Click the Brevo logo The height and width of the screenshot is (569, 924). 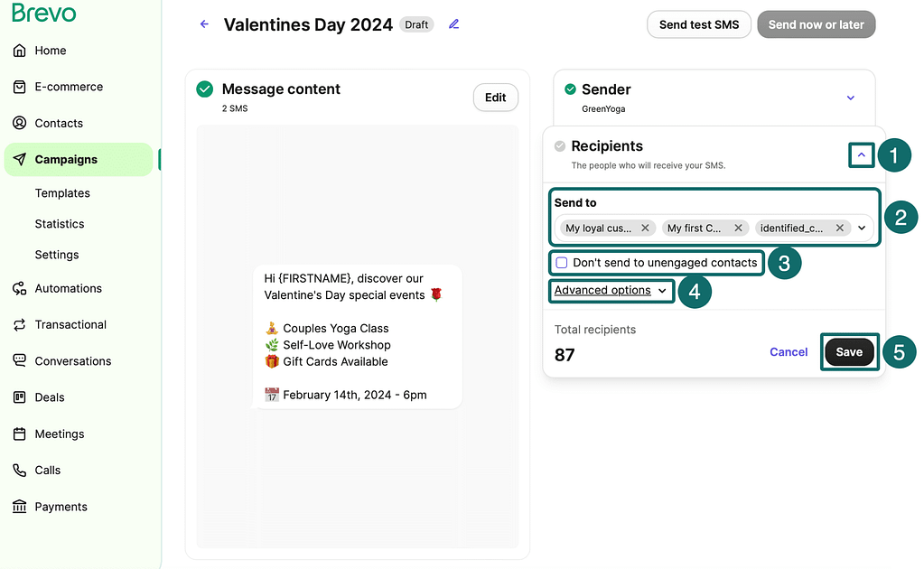(44, 14)
